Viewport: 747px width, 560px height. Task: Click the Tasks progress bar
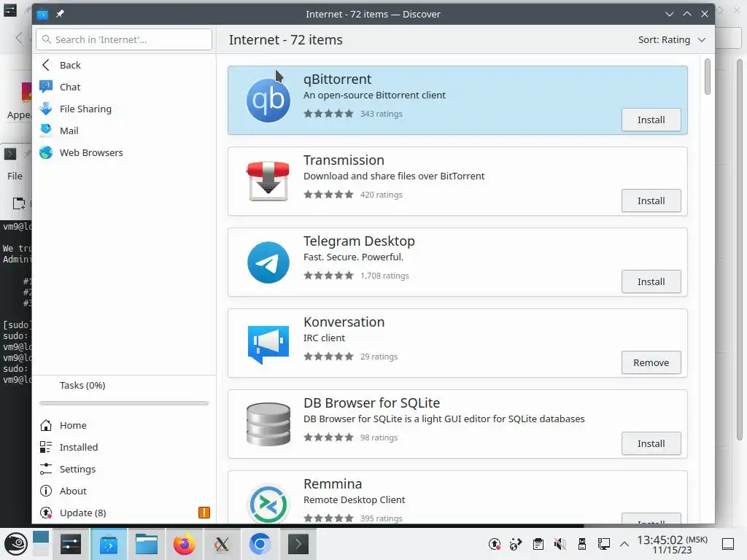(x=124, y=403)
